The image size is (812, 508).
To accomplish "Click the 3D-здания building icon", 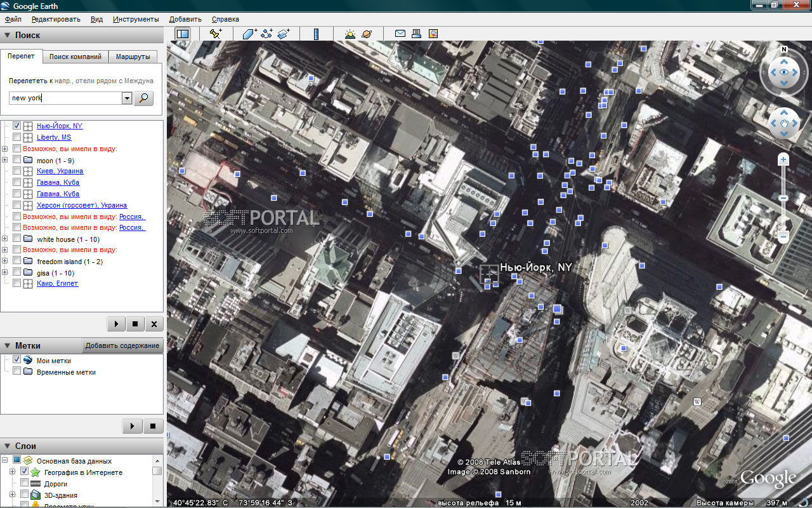I will click(36, 495).
